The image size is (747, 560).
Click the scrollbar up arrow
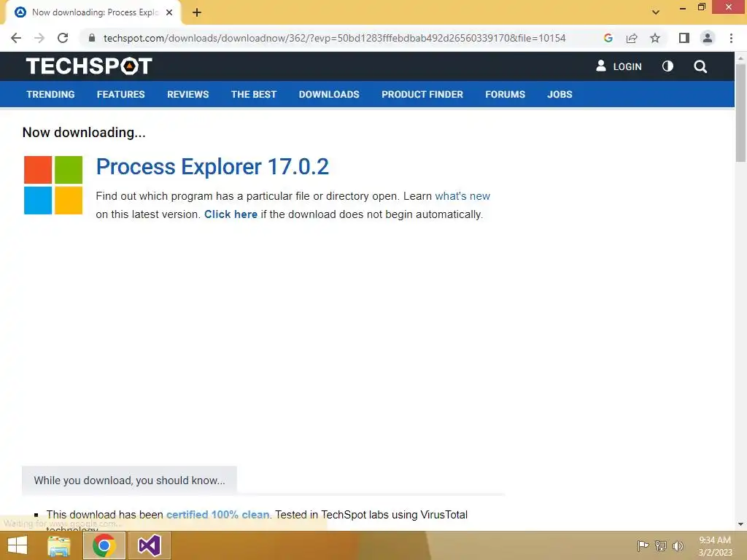(x=740, y=57)
